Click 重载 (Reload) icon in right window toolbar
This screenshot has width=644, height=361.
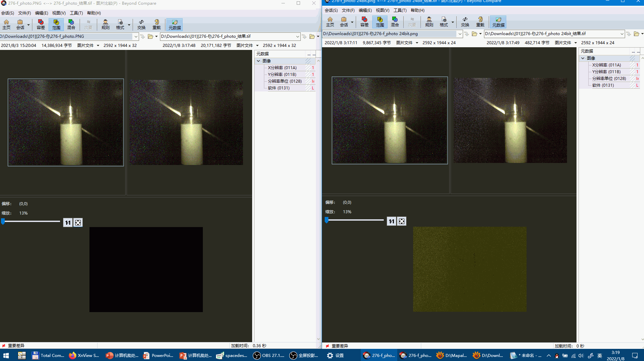click(480, 22)
